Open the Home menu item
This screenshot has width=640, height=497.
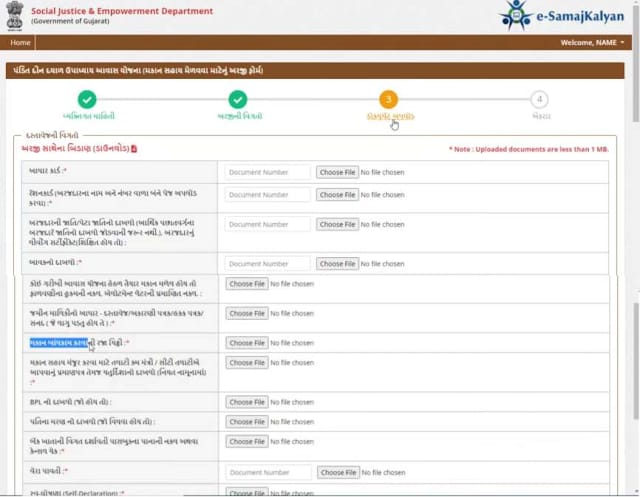pos(20,43)
